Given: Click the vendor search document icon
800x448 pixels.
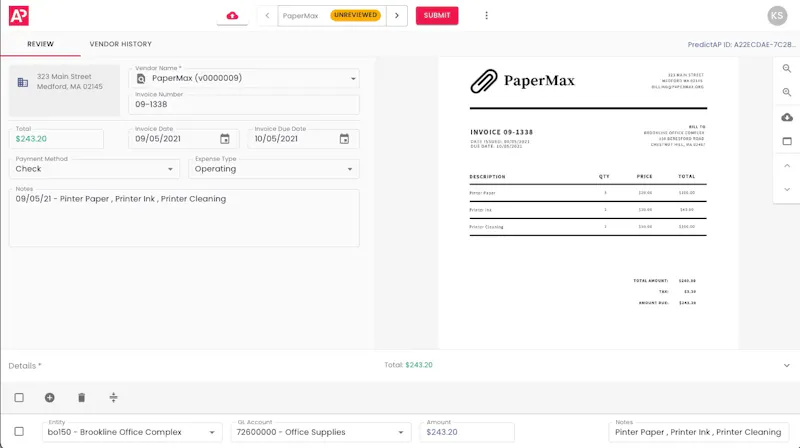Looking at the screenshot, I should click(x=141, y=79).
